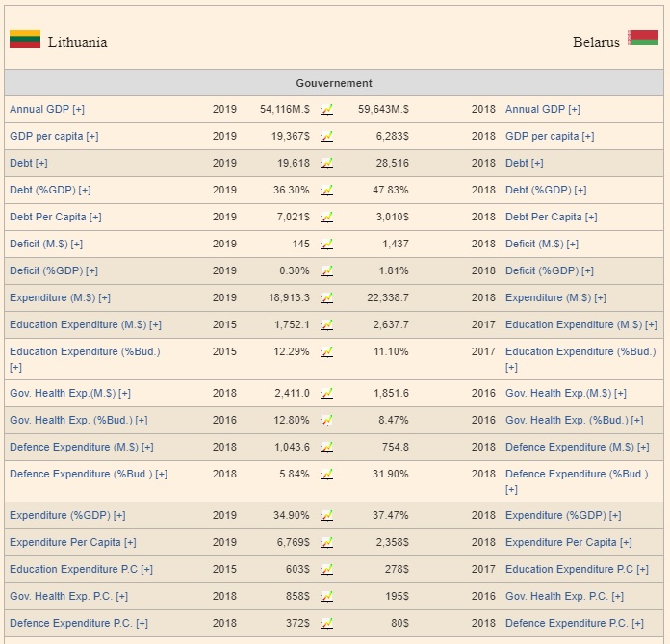View chart icon for Education Expenditure (%Bud.)

pos(327,351)
